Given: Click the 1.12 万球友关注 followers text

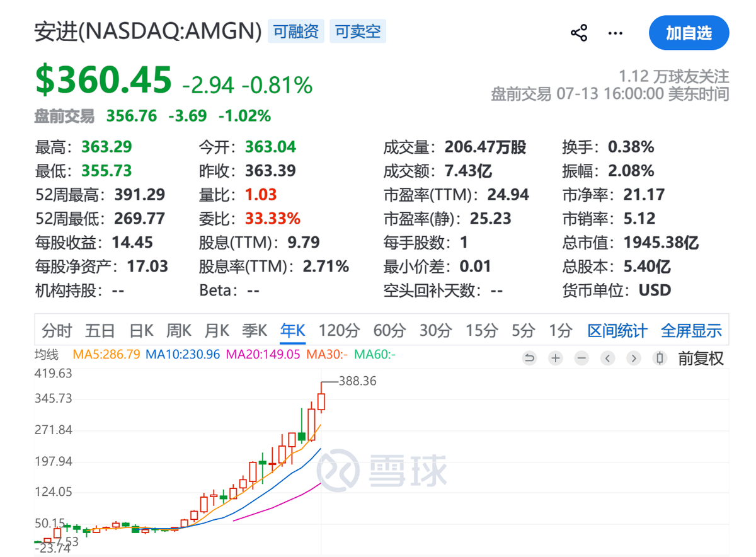Looking at the screenshot, I should (x=674, y=77).
